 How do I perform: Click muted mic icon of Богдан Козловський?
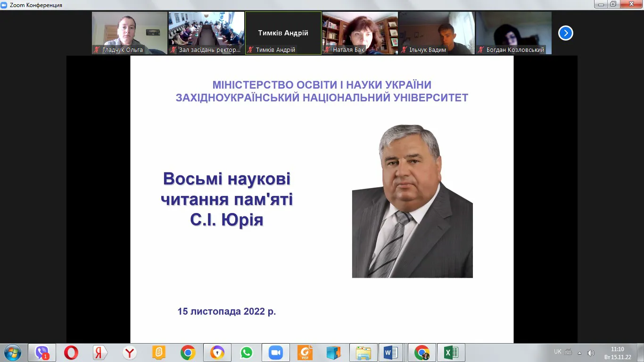pos(481,49)
